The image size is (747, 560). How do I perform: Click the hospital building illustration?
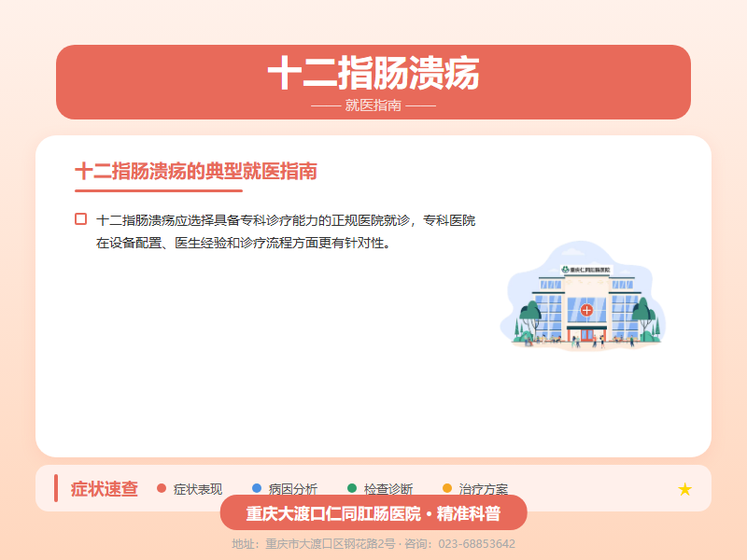(x=582, y=296)
